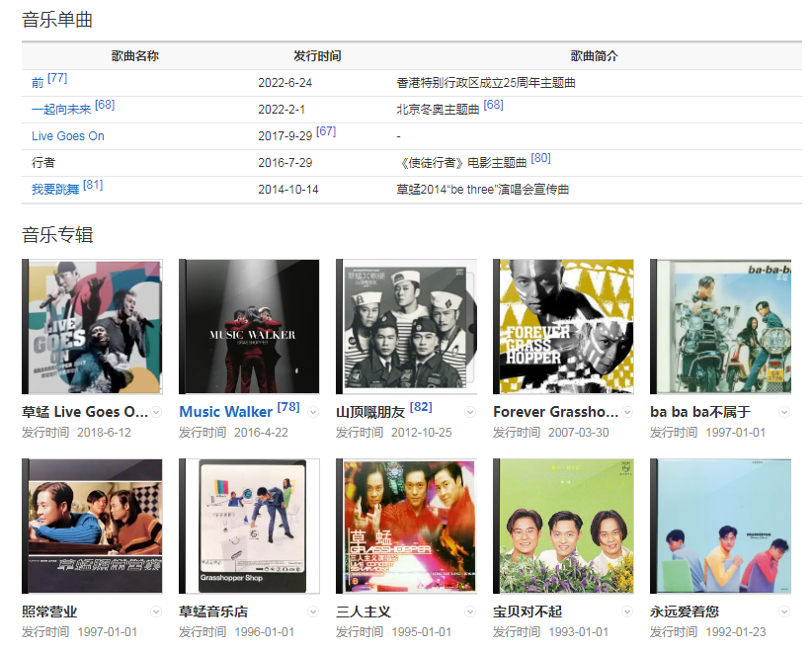Select the 三人主义 album cover

pos(406,526)
